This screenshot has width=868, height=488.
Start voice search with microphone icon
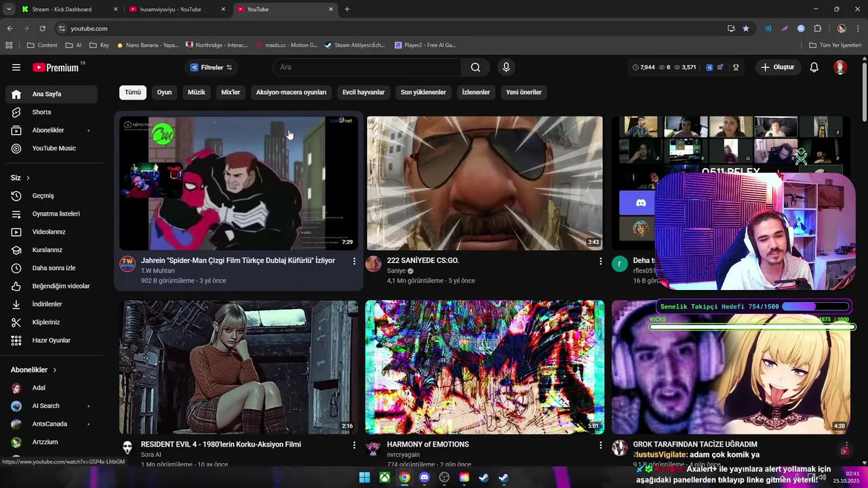[x=506, y=67]
